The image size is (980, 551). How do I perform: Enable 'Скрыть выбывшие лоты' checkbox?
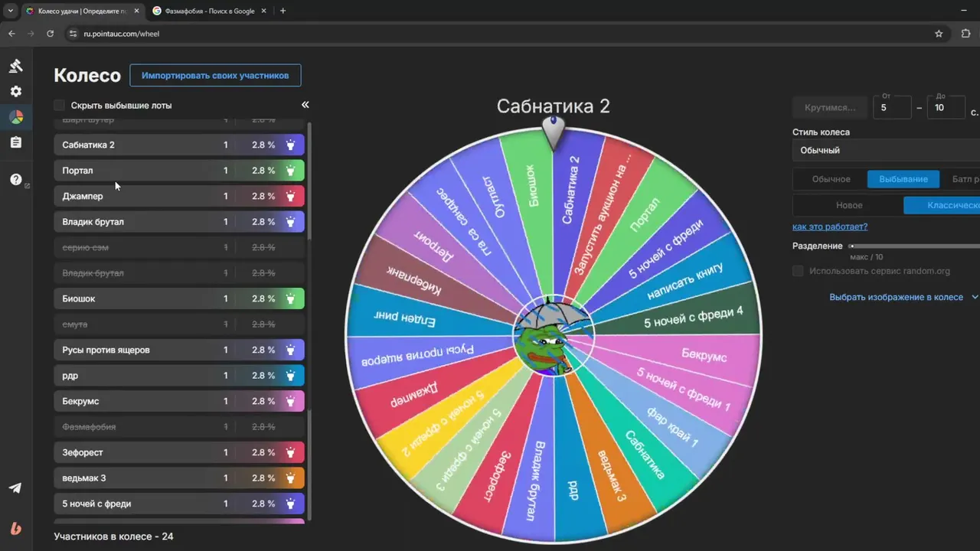60,106
